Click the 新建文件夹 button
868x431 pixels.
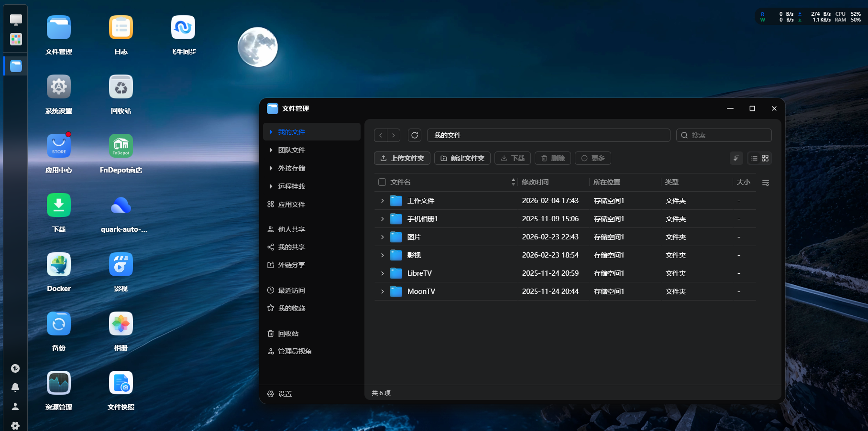462,158
